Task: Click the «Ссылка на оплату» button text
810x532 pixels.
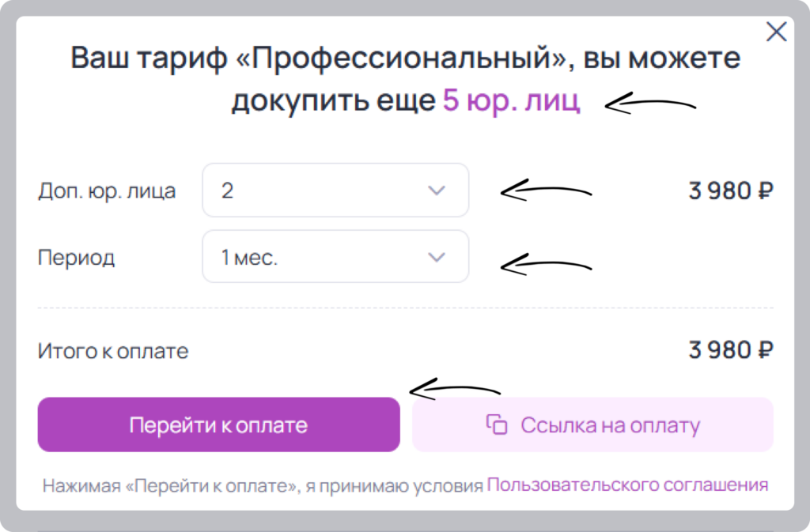Action: (x=610, y=425)
